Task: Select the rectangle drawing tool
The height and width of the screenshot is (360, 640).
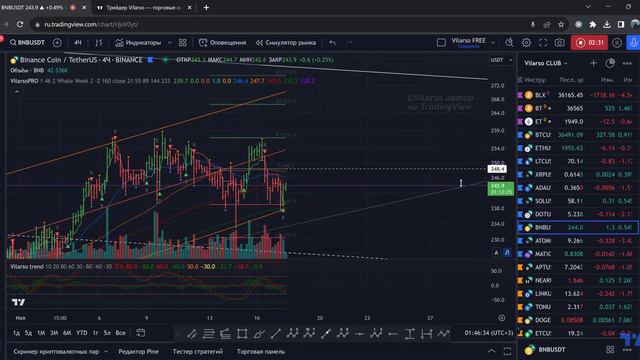Action: tap(242, 334)
